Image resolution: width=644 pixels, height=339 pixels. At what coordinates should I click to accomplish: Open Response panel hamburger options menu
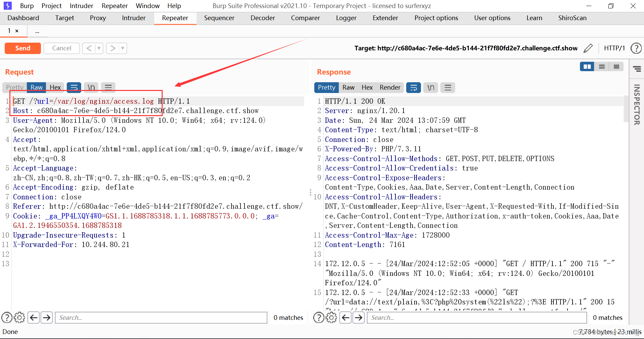448,88
